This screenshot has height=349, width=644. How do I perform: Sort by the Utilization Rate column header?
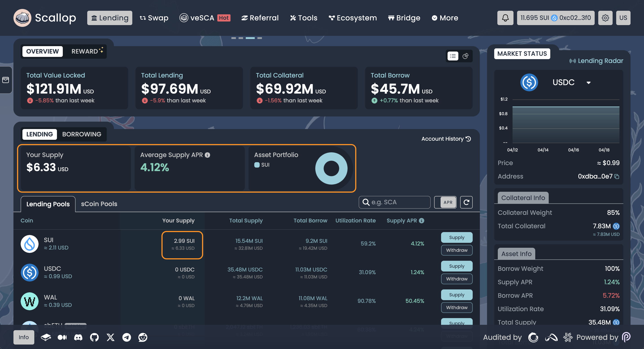tap(355, 221)
